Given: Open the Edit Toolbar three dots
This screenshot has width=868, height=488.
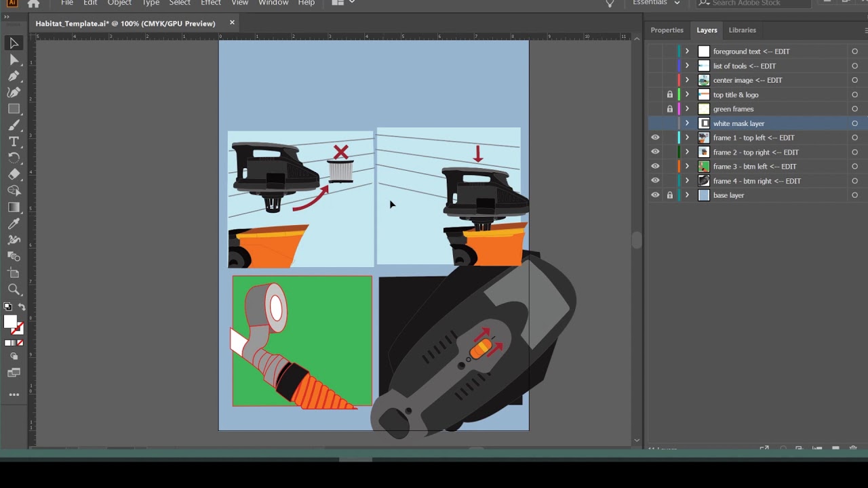Looking at the screenshot, I should [14, 394].
